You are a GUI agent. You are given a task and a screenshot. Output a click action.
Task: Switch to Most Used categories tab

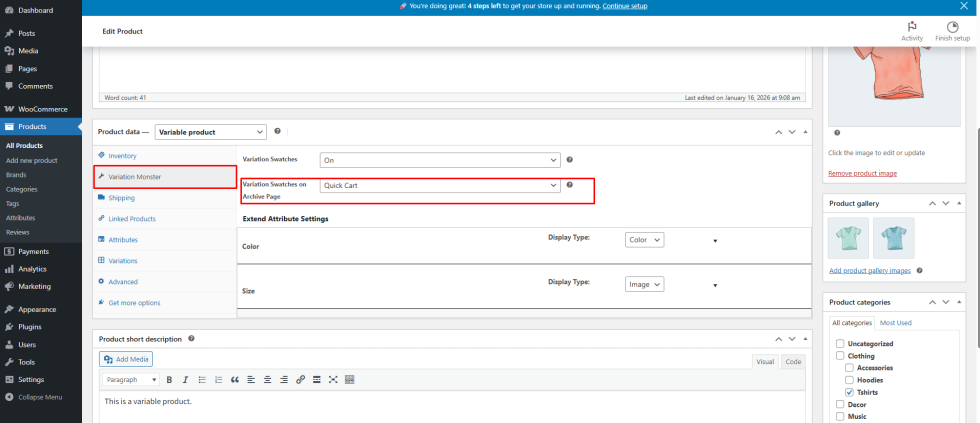pyautogui.click(x=895, y=323)
